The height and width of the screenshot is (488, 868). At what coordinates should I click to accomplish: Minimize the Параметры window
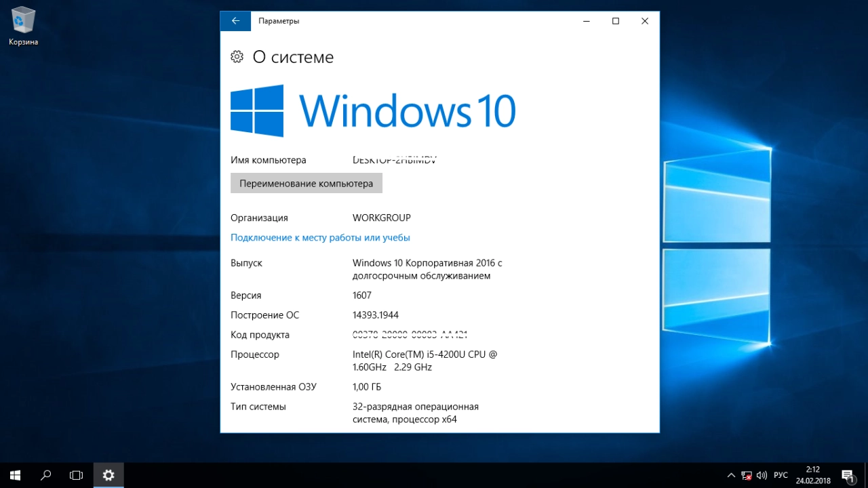586,21
